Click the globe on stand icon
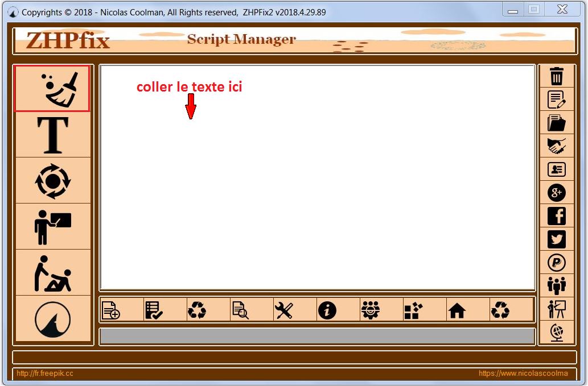588x386 pixels. [557, 333]
